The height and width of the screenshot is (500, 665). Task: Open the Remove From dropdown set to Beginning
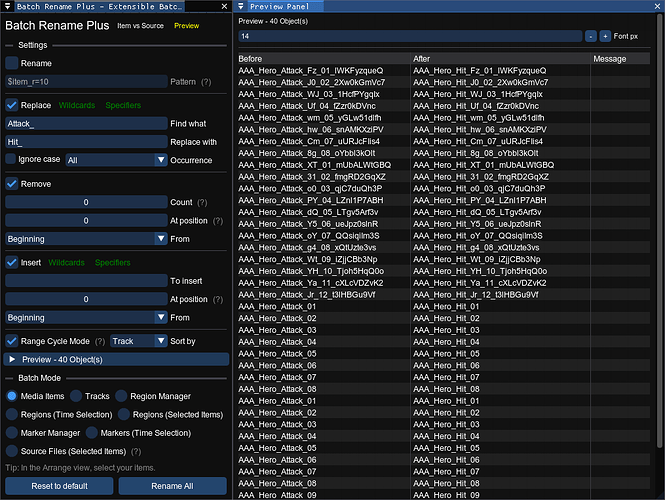click(x=86, y=239)
